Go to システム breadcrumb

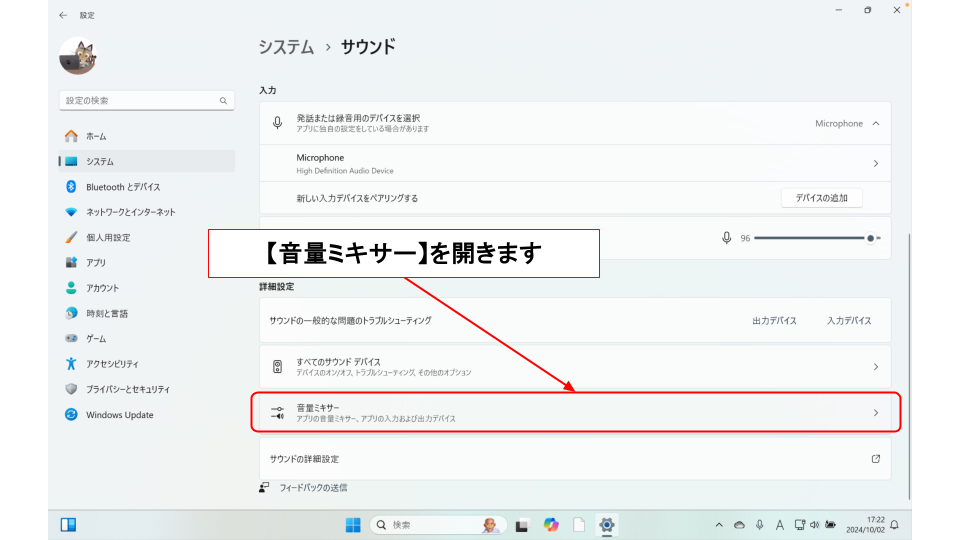pyautogui.click(x=286, y=47)
